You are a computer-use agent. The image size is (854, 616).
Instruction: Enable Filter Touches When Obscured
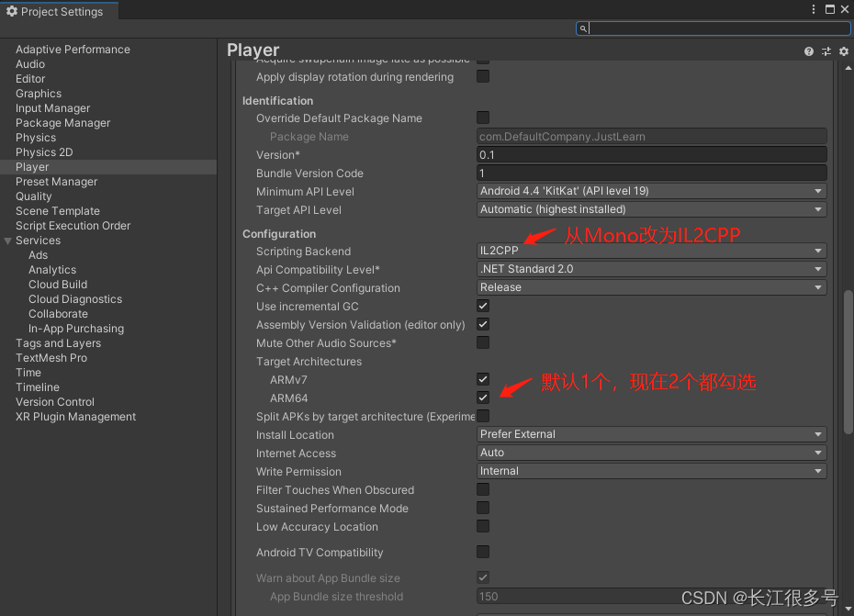[483, 489]
